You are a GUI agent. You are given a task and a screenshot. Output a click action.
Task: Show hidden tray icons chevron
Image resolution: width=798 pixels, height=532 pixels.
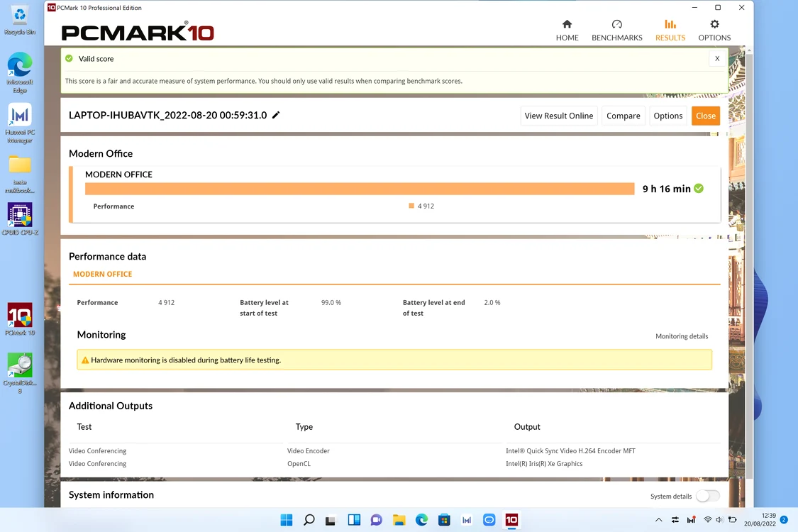point(658,520)
